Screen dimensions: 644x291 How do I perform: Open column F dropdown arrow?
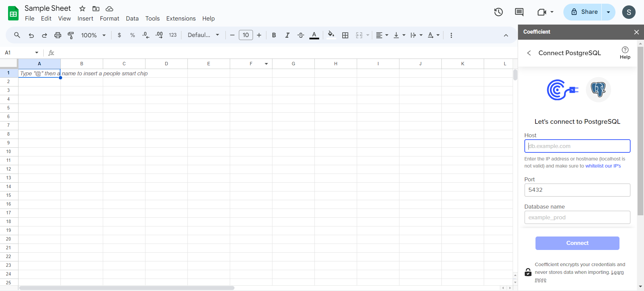[266, 64]
